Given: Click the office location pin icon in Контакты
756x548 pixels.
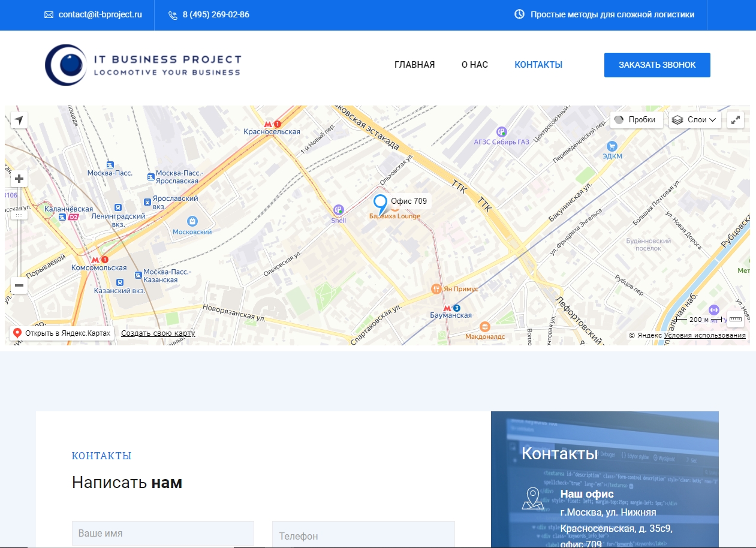Looking at the screenshot, I should click(x=532, y=499).
